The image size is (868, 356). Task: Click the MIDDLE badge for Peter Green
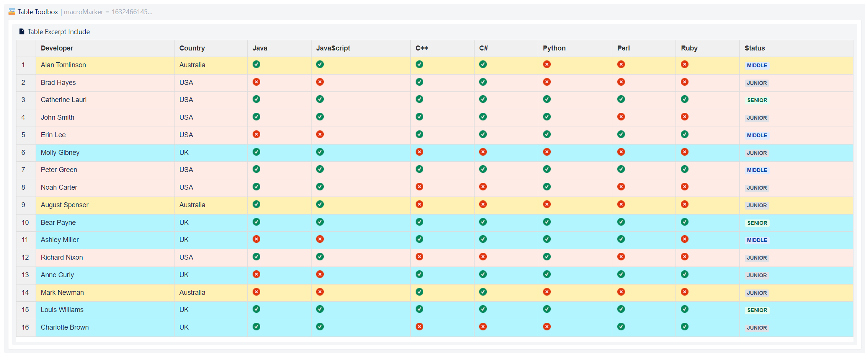click(x=757, y=170)
